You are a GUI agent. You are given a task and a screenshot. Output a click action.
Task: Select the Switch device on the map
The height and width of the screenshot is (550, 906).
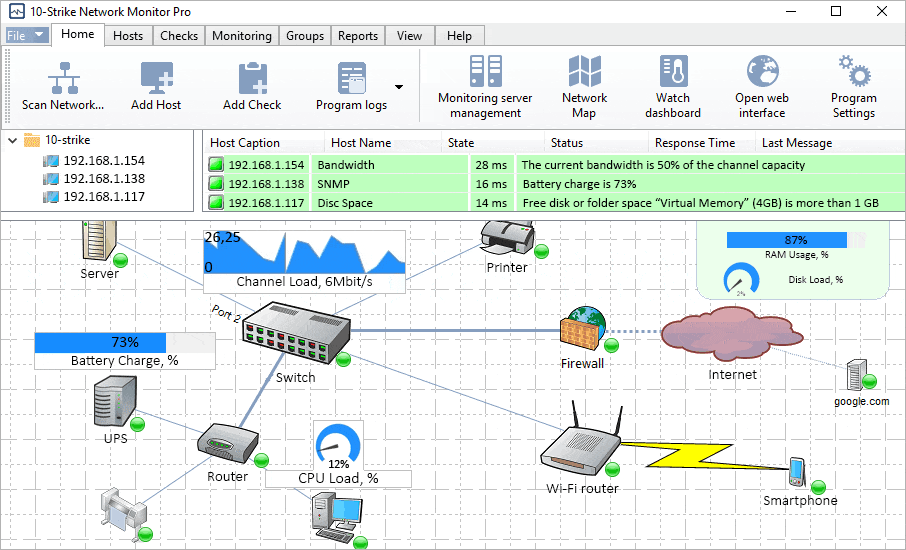tap(296, 333)
